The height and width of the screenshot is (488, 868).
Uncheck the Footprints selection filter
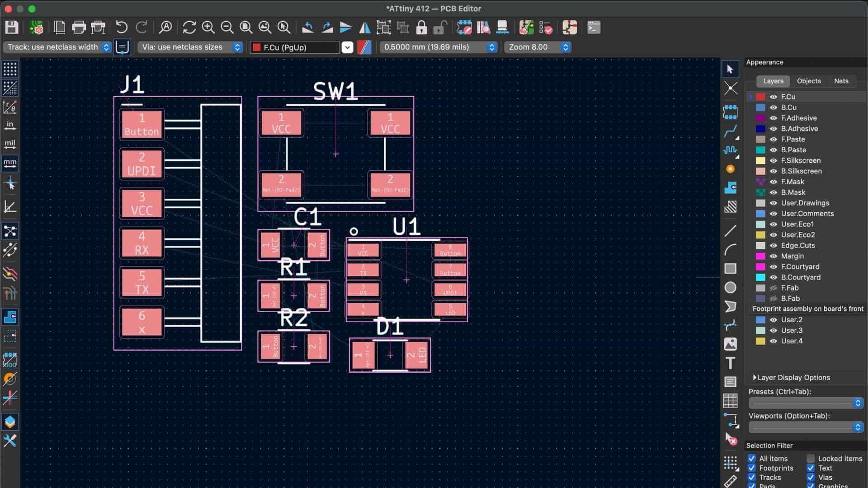tap(751, 468)
